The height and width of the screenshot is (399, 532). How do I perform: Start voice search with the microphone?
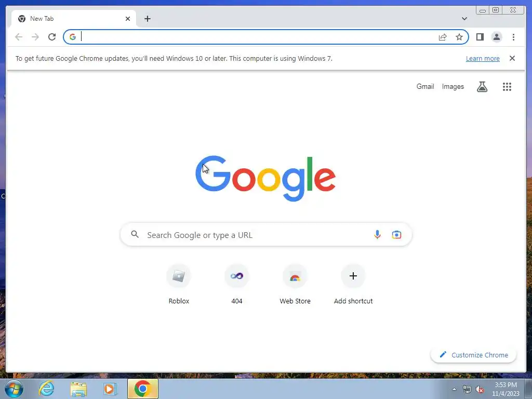coord(377,234)
